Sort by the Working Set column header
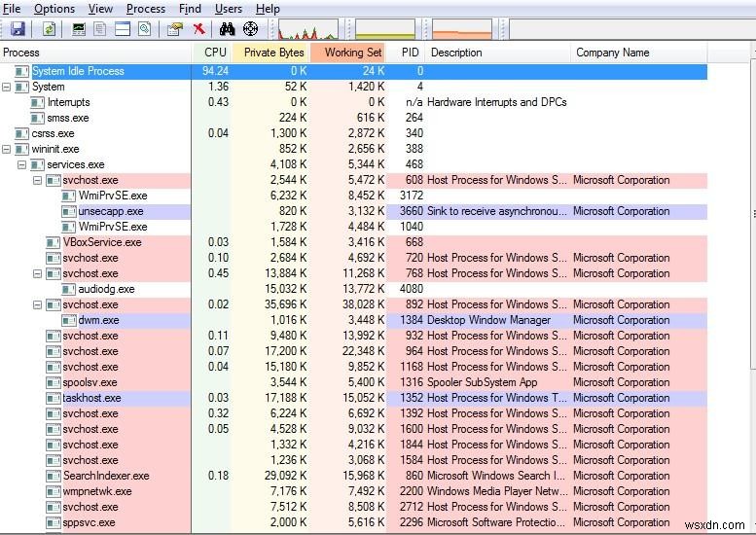Image resolution: width=756 pixels, height=535 pixels. tap(349, 53)
